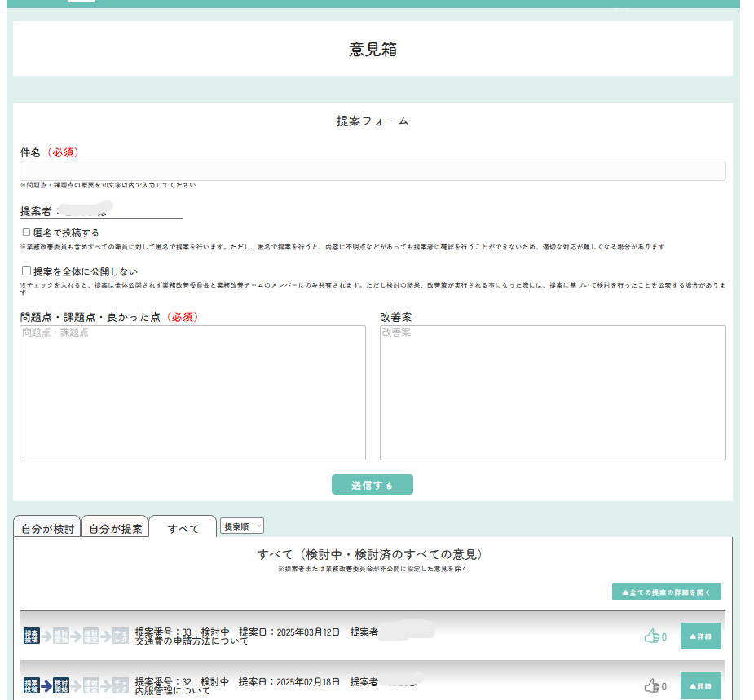Expand all proposals with 全ての提案の詳細を開く

coord(666,592)
